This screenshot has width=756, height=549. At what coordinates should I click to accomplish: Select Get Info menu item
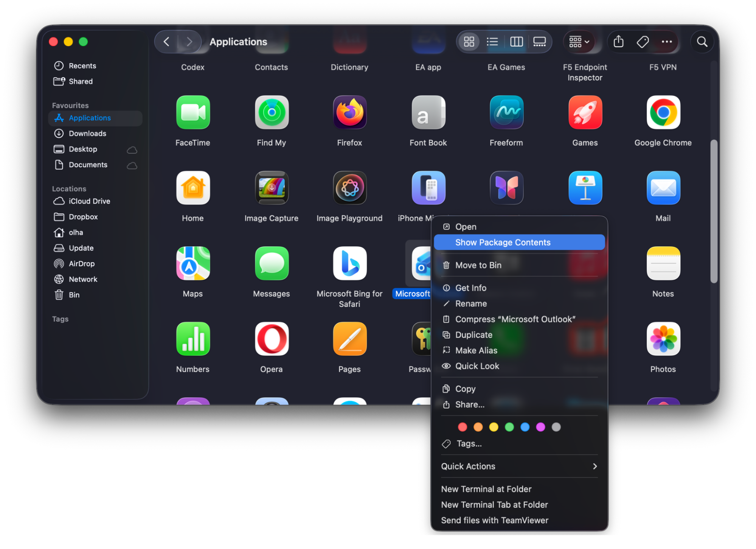point(519,288)
